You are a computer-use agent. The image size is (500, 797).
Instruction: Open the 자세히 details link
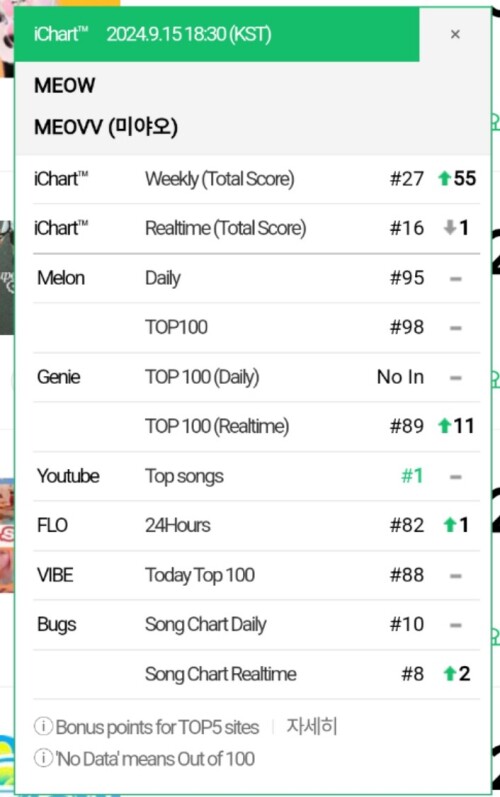point(311,726)
